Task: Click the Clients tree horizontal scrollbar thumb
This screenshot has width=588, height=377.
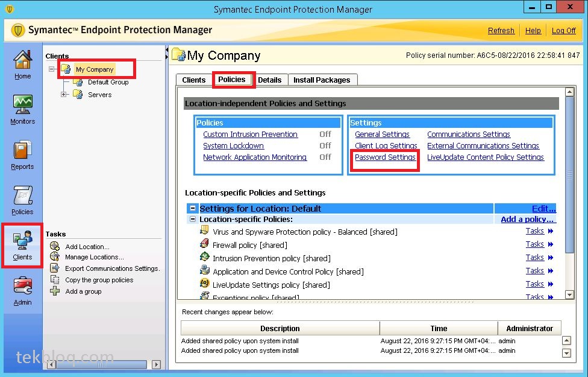Action: click(102, 364)
